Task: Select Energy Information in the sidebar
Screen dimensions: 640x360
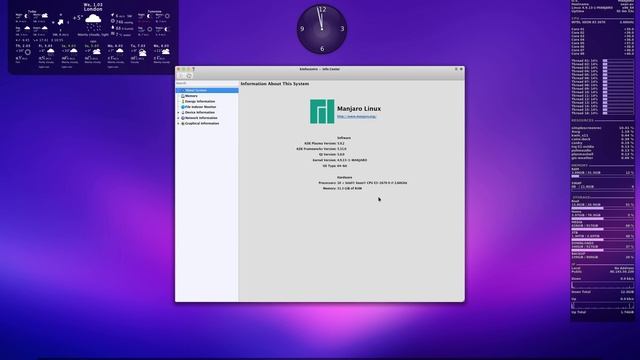Action: [x=200, y=101]
